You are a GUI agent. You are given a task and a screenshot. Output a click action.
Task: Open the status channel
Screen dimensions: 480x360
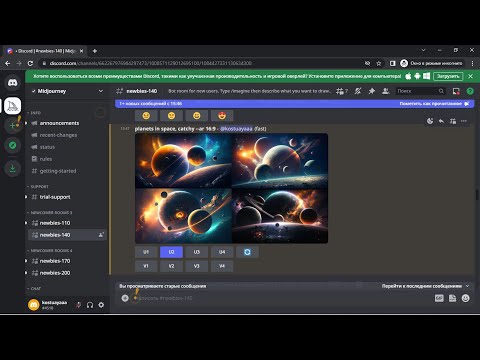tap(67, 147)
